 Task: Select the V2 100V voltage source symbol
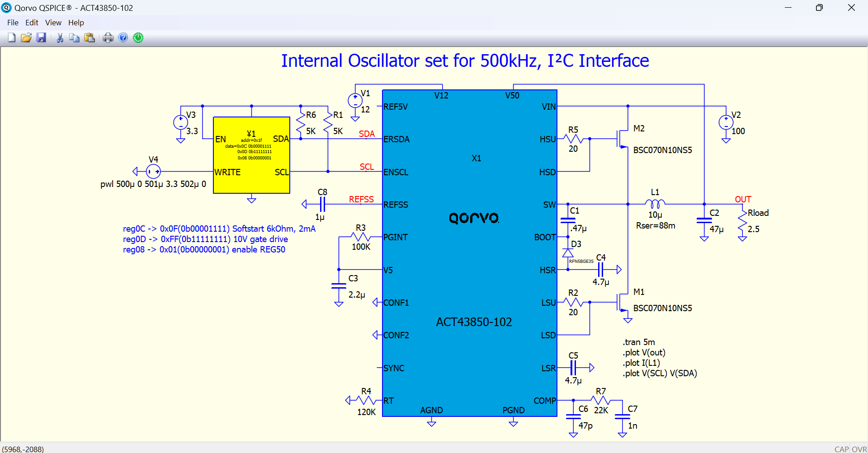click(x=726, y=122)
